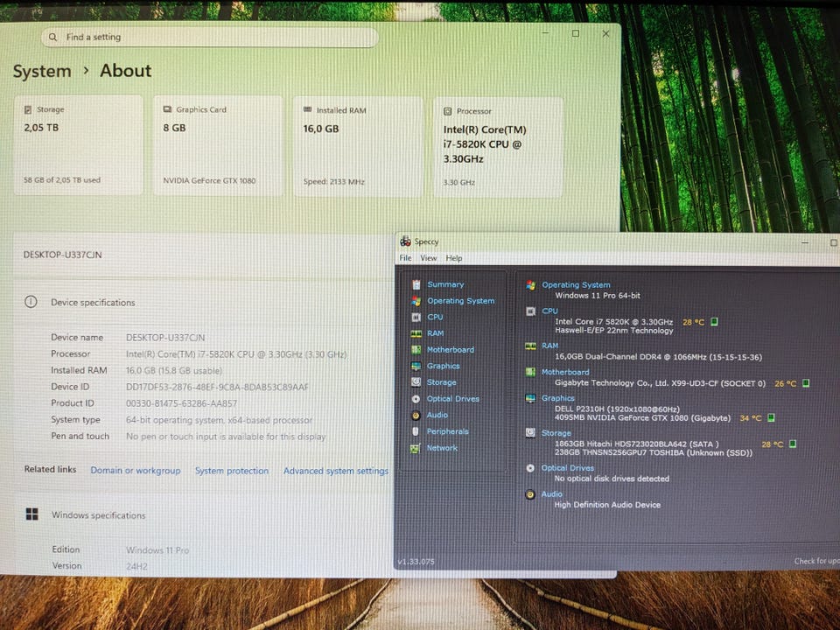The image size is (840, 630).
Task: Click the Processor i7-5820K card
Action: (498, 147)
